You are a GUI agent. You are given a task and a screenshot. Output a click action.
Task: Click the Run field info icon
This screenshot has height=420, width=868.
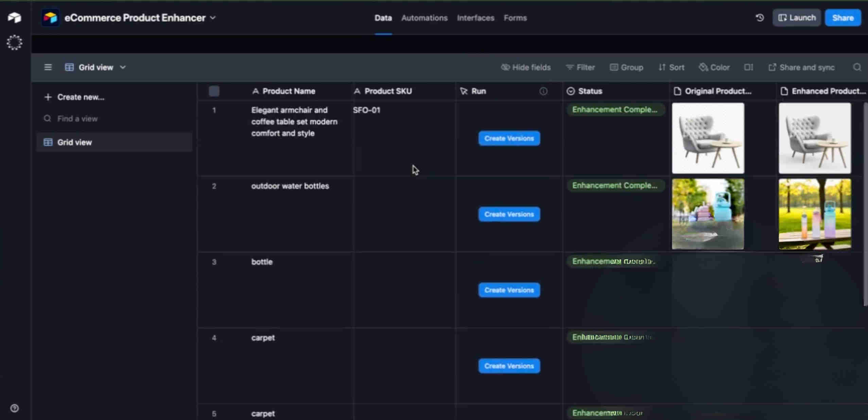point(543,91)
